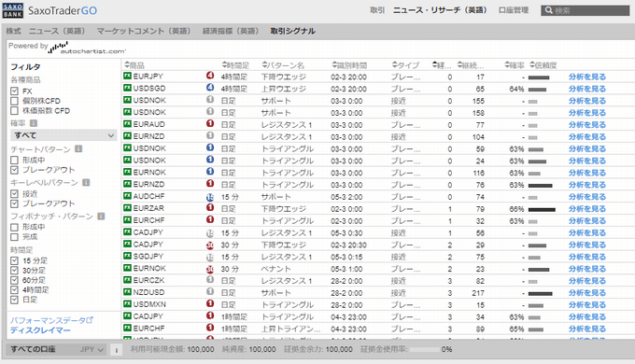Switch to the 経済指標（英語） tab
This screenshot has width=635, height=364.
click(x=231, y=31)
